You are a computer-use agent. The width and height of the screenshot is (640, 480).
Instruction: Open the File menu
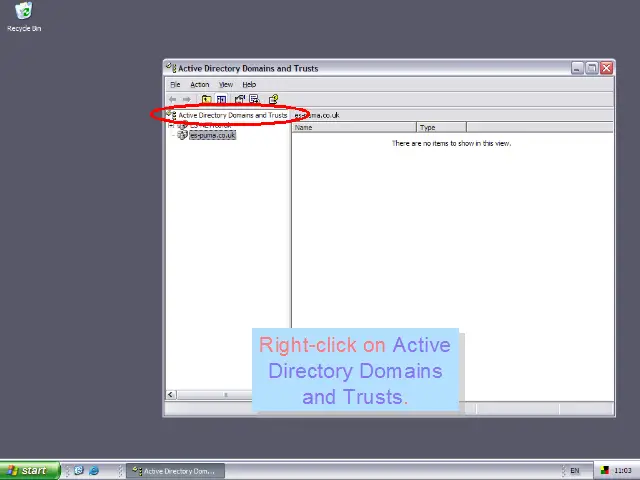tap(175, 84)
